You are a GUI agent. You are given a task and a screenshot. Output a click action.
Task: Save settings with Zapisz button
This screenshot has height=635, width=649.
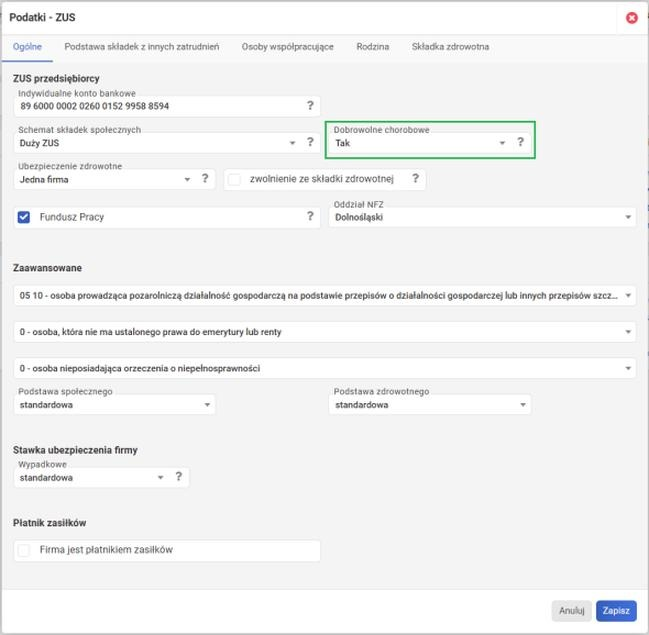(616, 611)
